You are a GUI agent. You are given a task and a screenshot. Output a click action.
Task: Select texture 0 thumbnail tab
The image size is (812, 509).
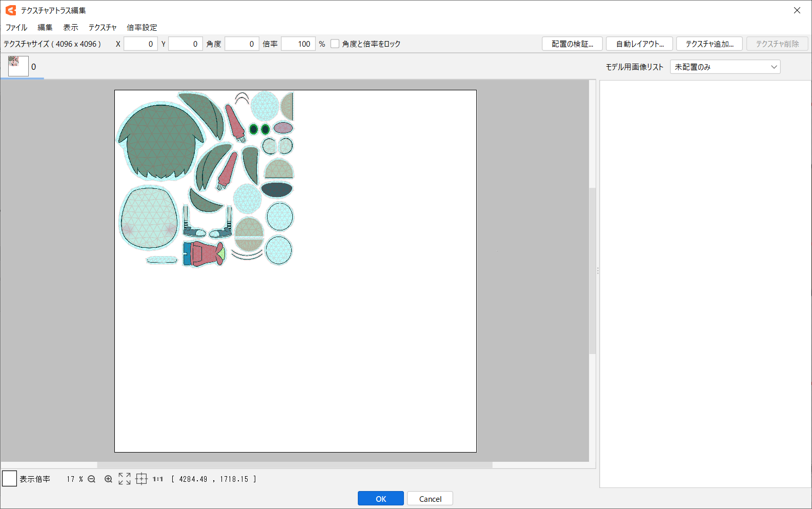pos(18,66)
